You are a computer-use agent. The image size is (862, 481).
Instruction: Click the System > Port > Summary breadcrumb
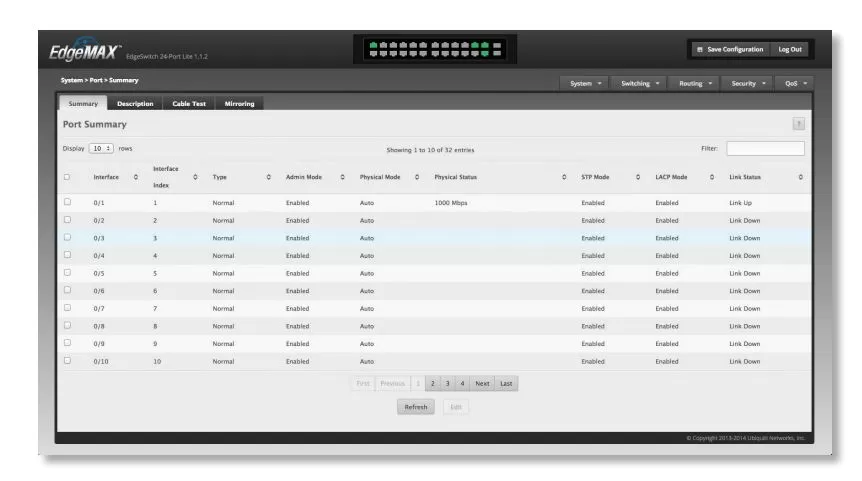coord(100,80)
